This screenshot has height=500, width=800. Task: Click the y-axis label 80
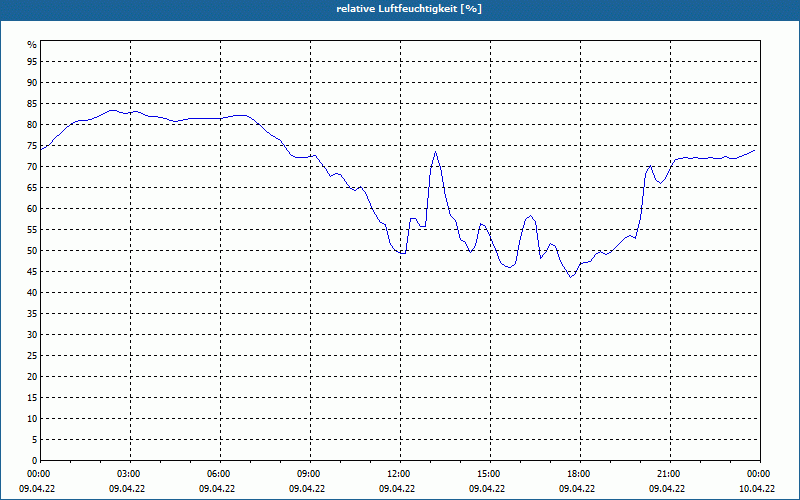point(32,125)
